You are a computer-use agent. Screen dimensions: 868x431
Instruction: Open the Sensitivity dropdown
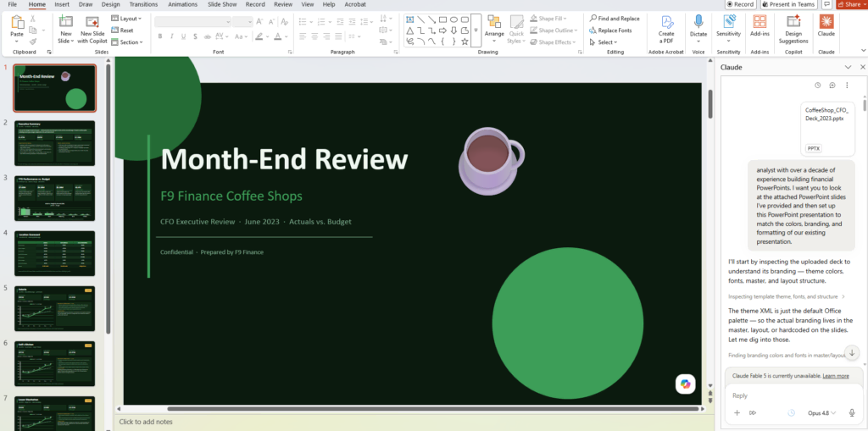pos(728,30)
